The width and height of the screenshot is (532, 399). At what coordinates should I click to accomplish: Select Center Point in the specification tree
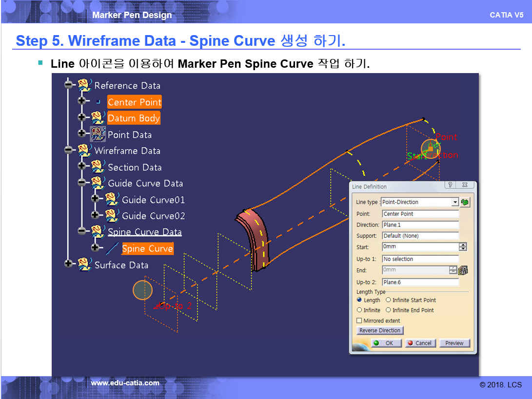tap(134, 102)
